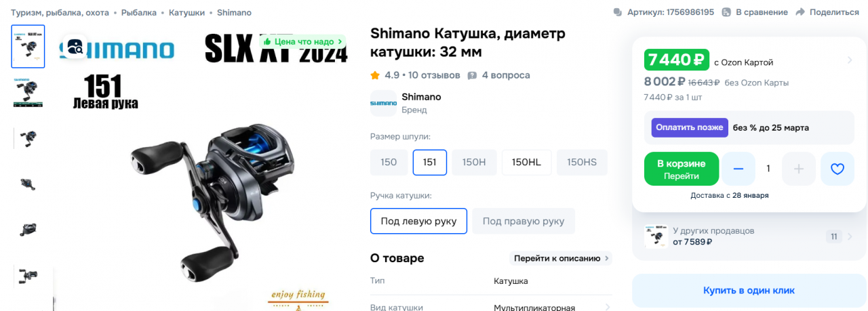Click Купить в один клик button
Image resolution: width=868 pixels, height=311 pixels.
point(749,291)
